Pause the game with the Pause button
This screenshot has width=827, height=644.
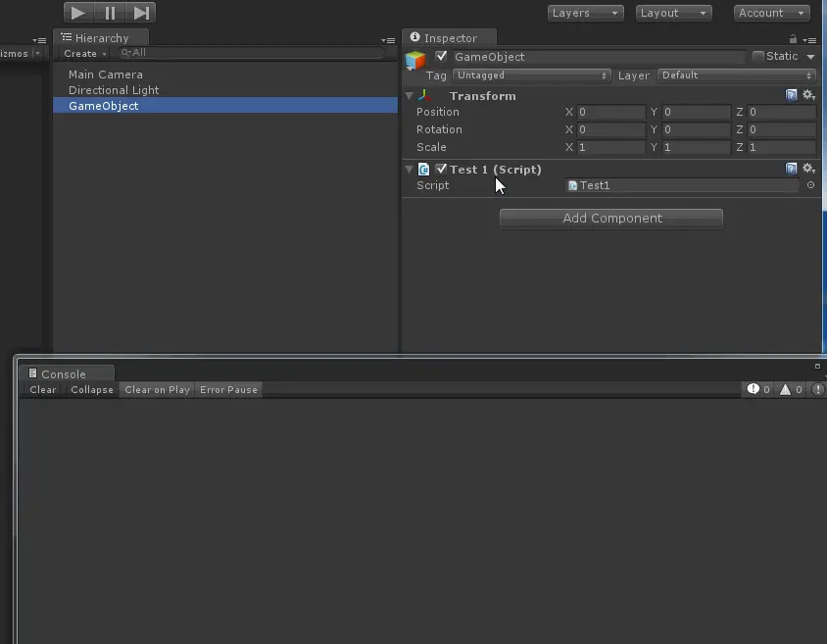110,13
